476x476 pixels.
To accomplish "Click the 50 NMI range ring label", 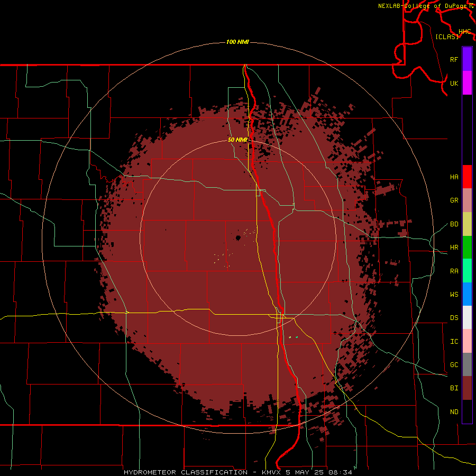I will click(237, 140).
